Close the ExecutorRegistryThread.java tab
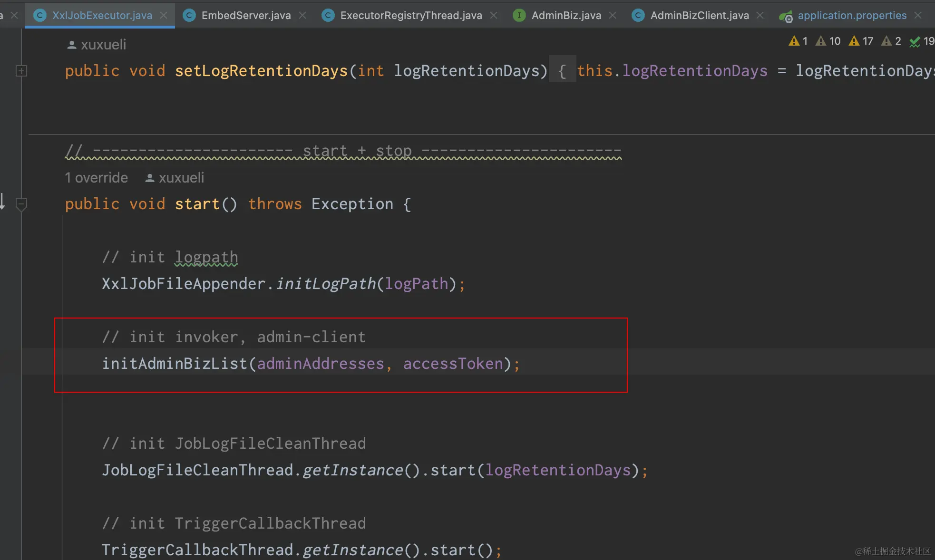Image resolution: width=935 pixels, height=560 pixels. coord(494,15)
